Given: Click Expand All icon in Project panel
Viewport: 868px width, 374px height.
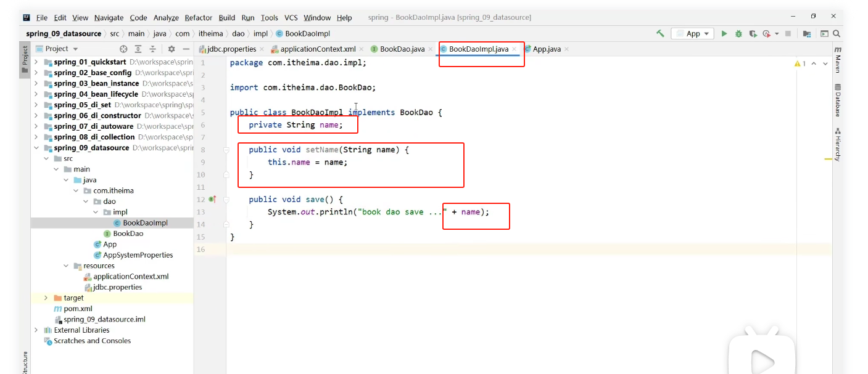Looking at the screenshot, I should 138,49.
